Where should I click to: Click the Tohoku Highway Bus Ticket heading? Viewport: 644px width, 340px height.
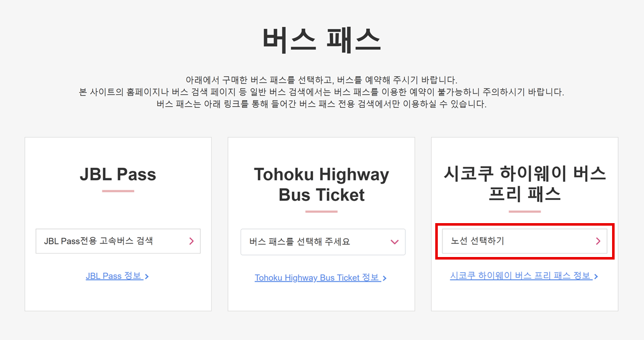coord(321,185)
